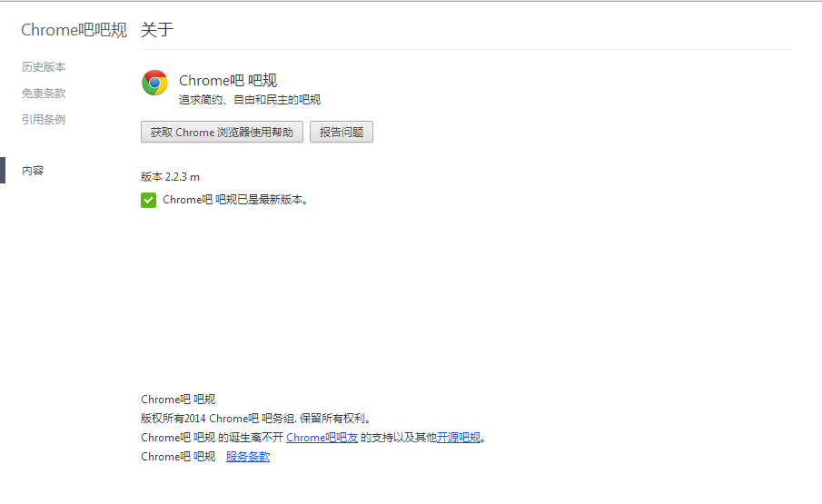Follow the 开源吧规 link
This screenshot has width=822, height=504.
(x=459, y=438)
